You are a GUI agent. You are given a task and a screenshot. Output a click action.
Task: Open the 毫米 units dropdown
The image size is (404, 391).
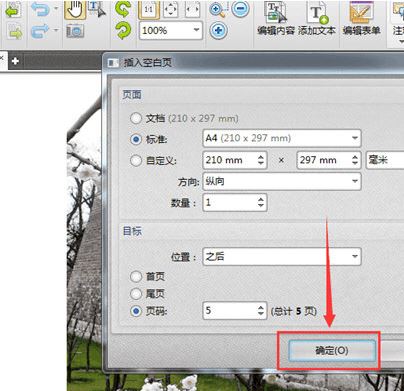pos(385,160)
